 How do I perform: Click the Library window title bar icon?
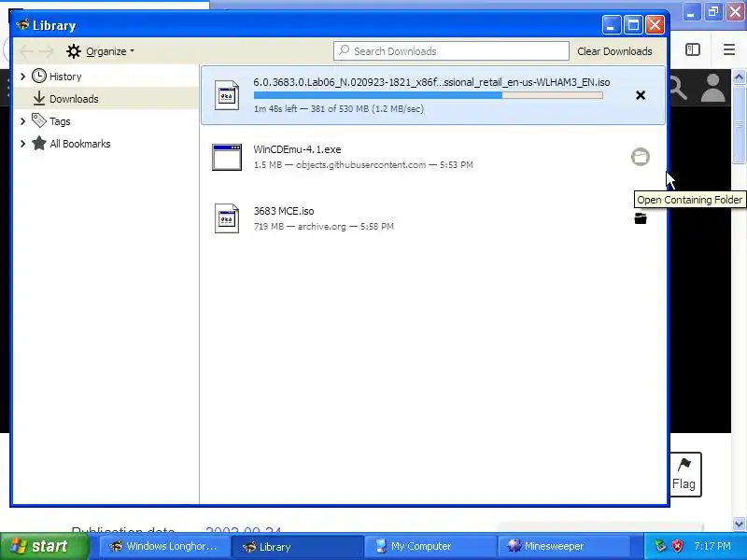point(22,24)
